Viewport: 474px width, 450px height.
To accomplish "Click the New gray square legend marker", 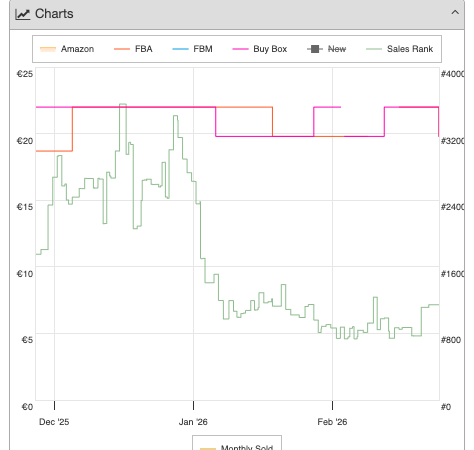I will point(315,49).
